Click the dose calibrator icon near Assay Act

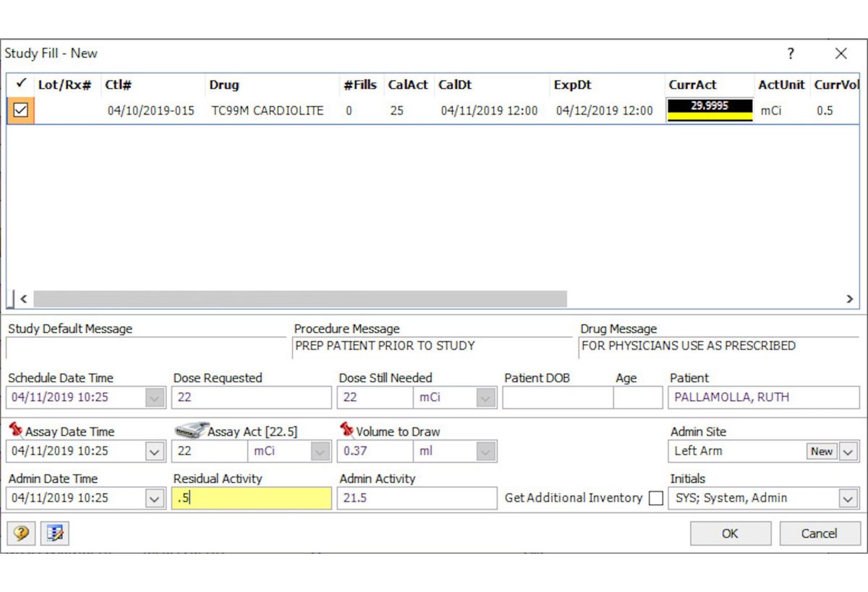pos(191,429)
